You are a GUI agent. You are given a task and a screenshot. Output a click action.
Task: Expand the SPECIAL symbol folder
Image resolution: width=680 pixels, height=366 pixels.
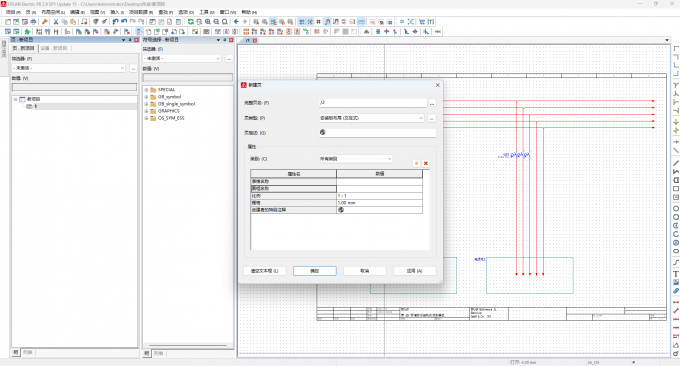(x=146, y=90)
